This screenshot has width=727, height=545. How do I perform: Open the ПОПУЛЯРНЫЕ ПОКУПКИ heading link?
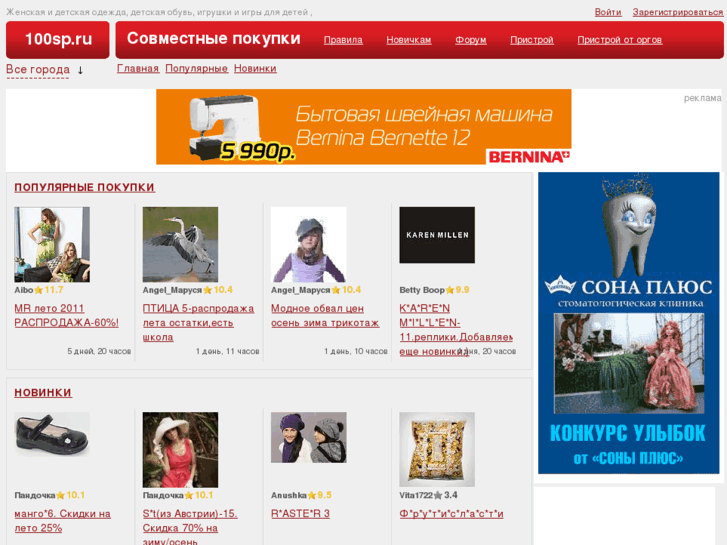click(84, 187)
